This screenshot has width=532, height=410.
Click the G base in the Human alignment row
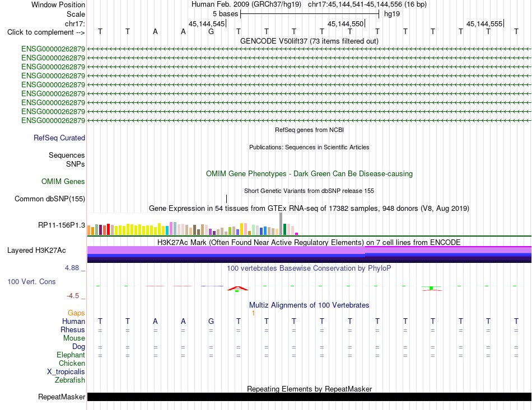pyautogui.click(x=211, y=321)
